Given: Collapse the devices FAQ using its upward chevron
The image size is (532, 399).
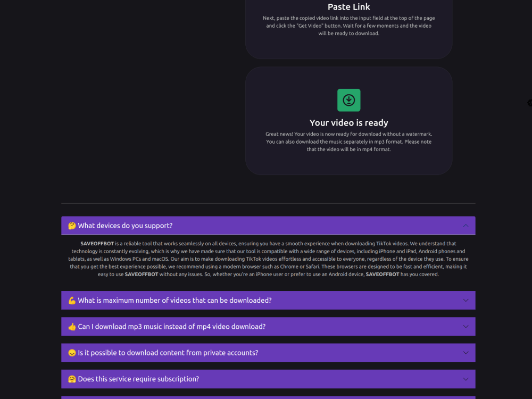Looking at the screenshot, I should (467, 225).
